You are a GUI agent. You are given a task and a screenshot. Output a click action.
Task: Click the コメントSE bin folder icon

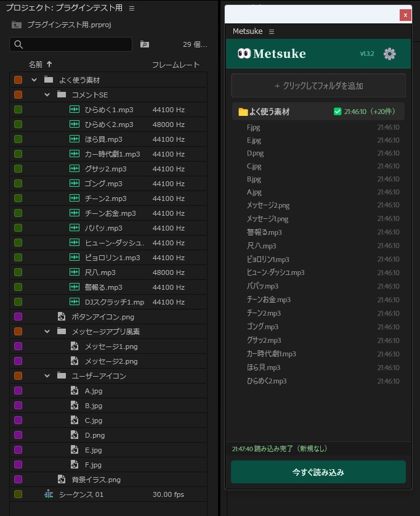click(x=62, y=94)
